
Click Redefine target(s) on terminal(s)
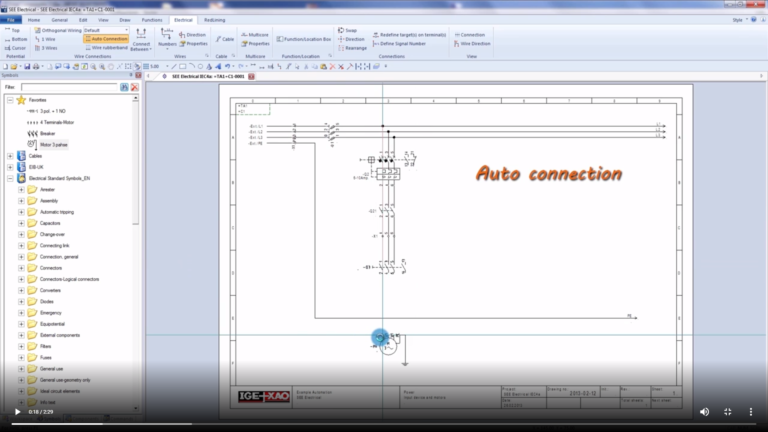point(409,35)
